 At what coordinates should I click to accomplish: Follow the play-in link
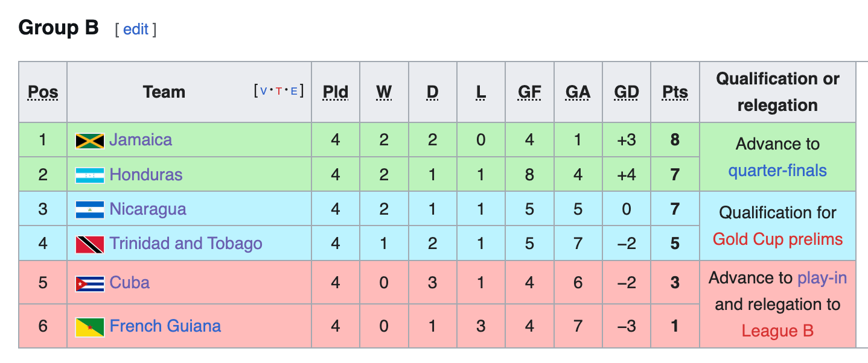(x=822, y=278)
